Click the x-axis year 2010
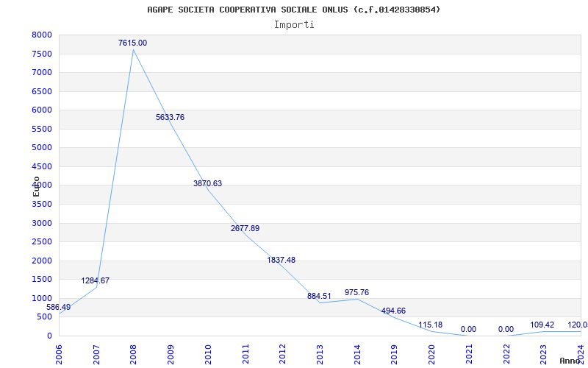Screen dimensions: 588x368 tap(208, 355)
